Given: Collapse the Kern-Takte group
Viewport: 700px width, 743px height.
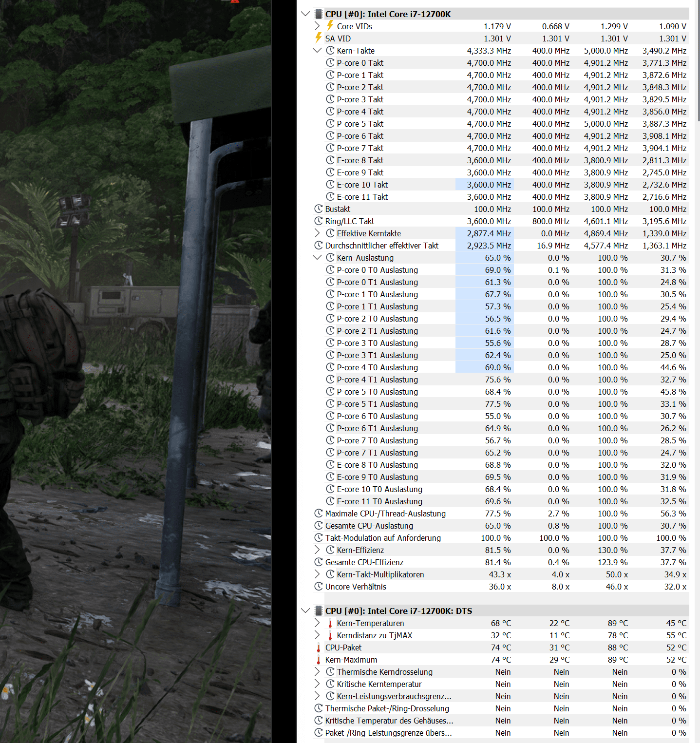Looking at the screenshot, I should (x=317, y=51).
